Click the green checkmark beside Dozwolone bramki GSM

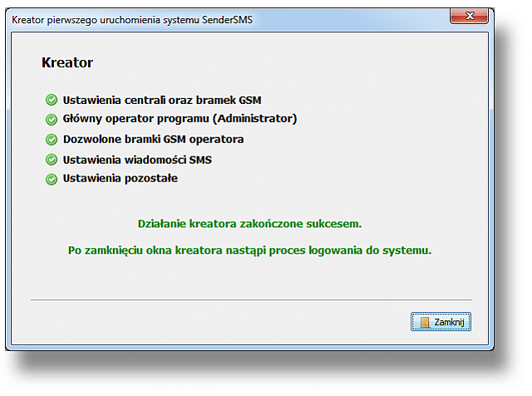click(52, 140)
